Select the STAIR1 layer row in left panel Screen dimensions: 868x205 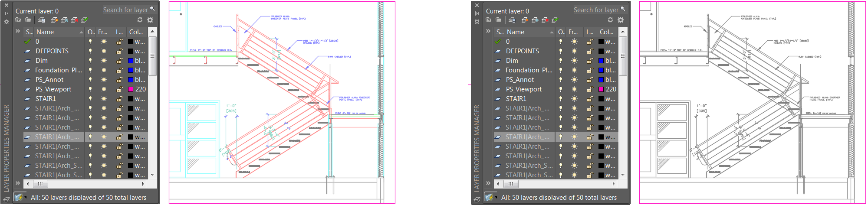[85, 99]
